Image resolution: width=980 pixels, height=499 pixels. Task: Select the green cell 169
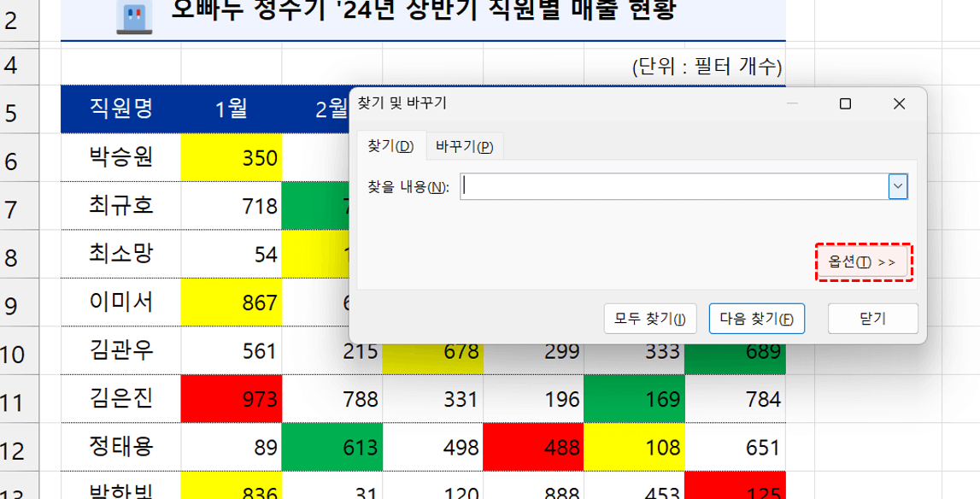pyautogui.click(x=634, y=399)
